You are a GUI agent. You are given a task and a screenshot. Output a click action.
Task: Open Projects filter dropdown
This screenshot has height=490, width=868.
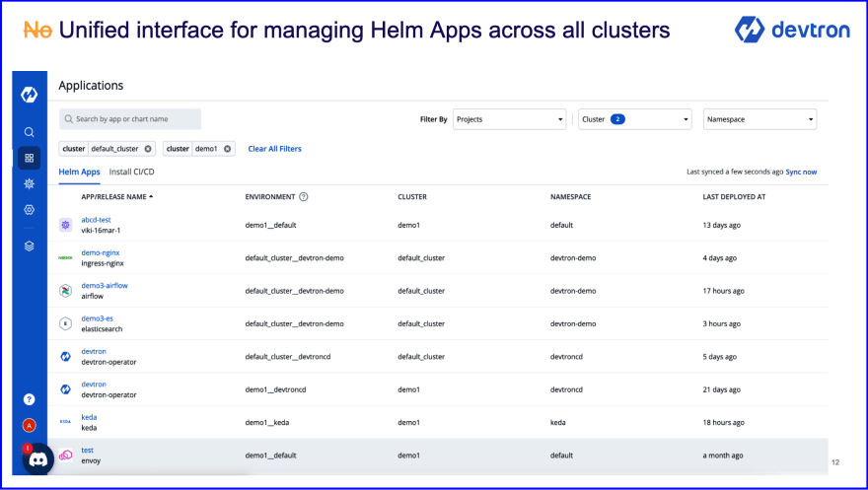[x=509, y=119]
